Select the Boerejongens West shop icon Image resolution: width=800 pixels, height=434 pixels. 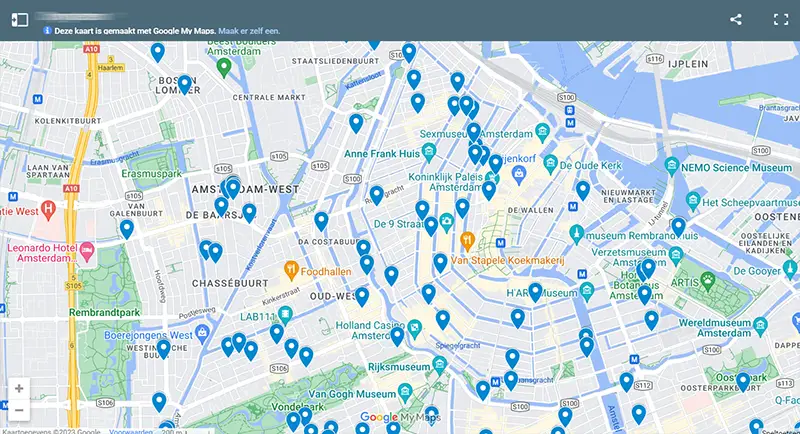tap(202, 333)
